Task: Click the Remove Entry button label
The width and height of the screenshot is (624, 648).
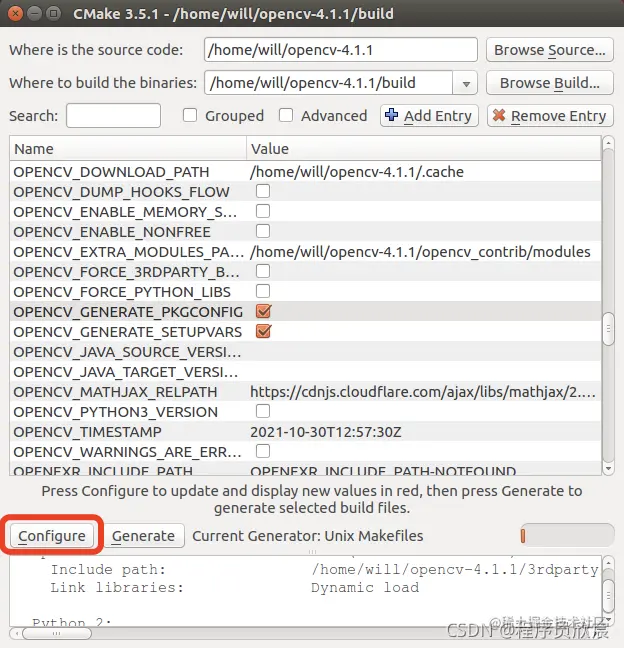Action: [x=558, y=116]
